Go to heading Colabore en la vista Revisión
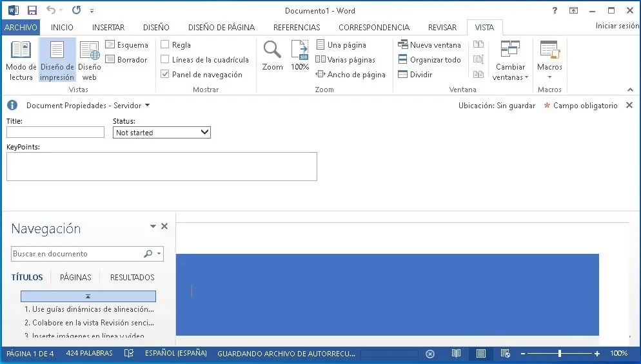Image resolution: width=641 pixels, height=364 pixels. 89,323
